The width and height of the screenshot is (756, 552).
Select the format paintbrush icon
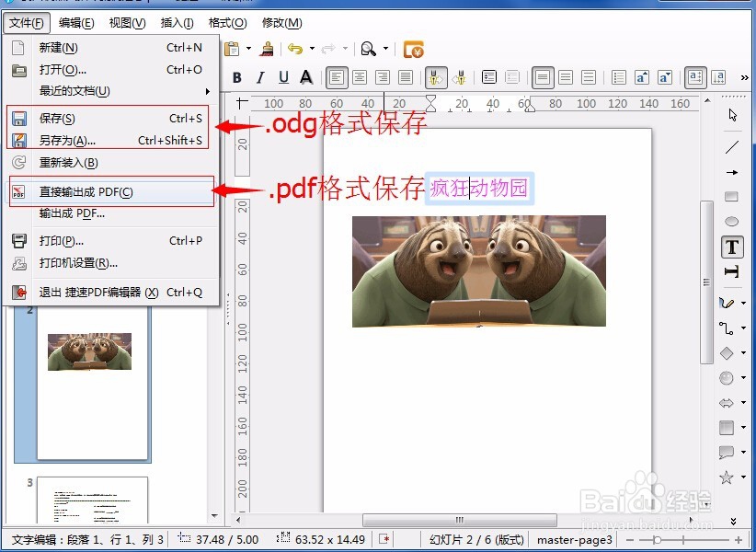tap(267, 49)
